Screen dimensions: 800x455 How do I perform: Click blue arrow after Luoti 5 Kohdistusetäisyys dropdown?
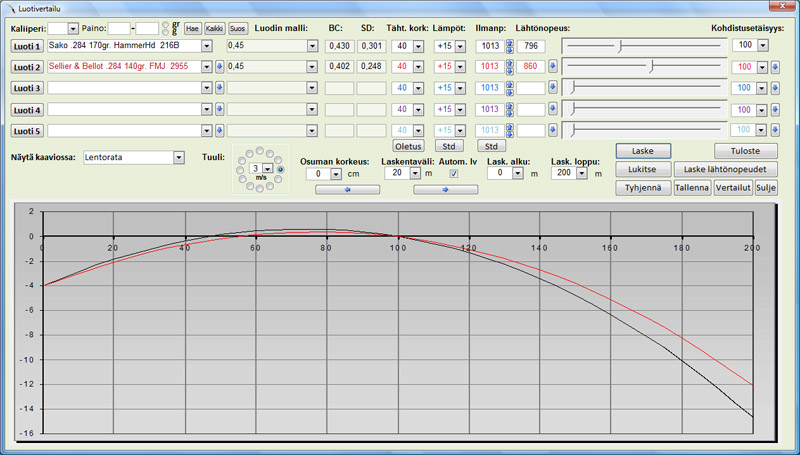click(x=774, y=131)
